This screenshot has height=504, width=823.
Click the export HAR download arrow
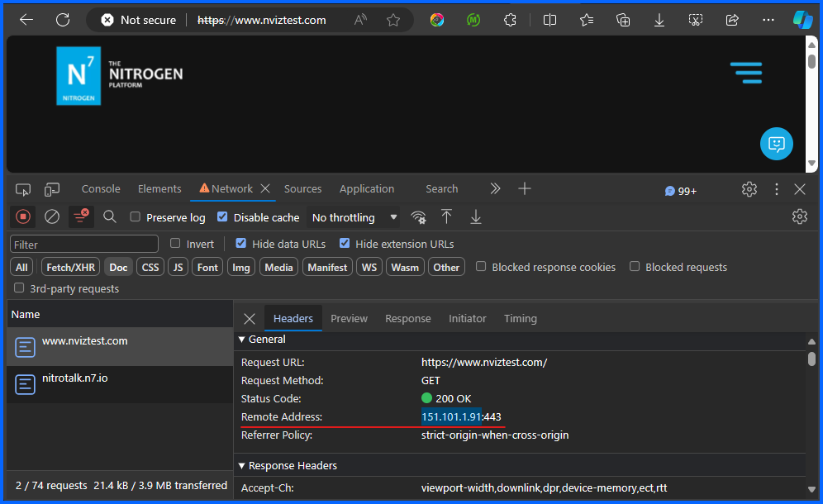click(x=476, y=216)
